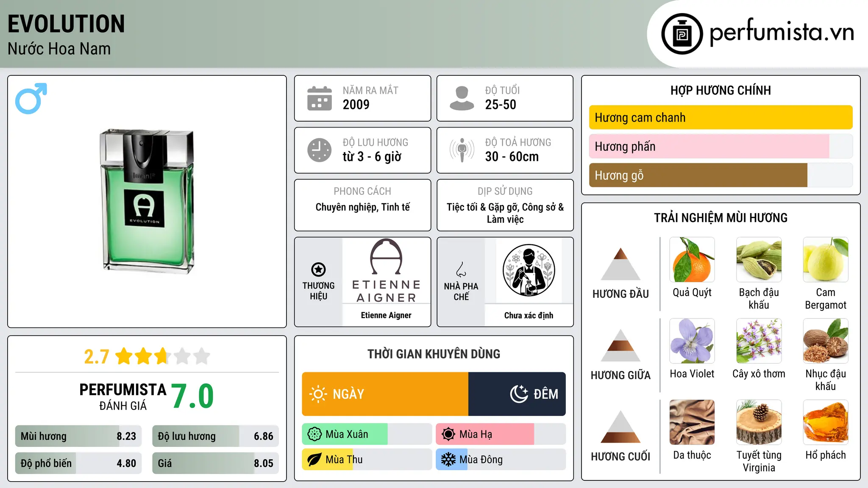Open the Evolution perfume bottle image

point(147,201)
